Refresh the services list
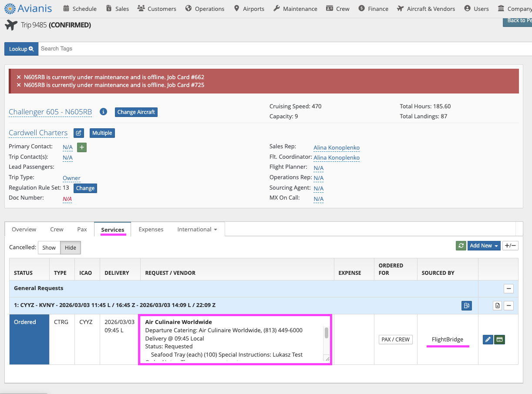Image resolution: width=532 pixels, height=394 pixels. point(461,246)
